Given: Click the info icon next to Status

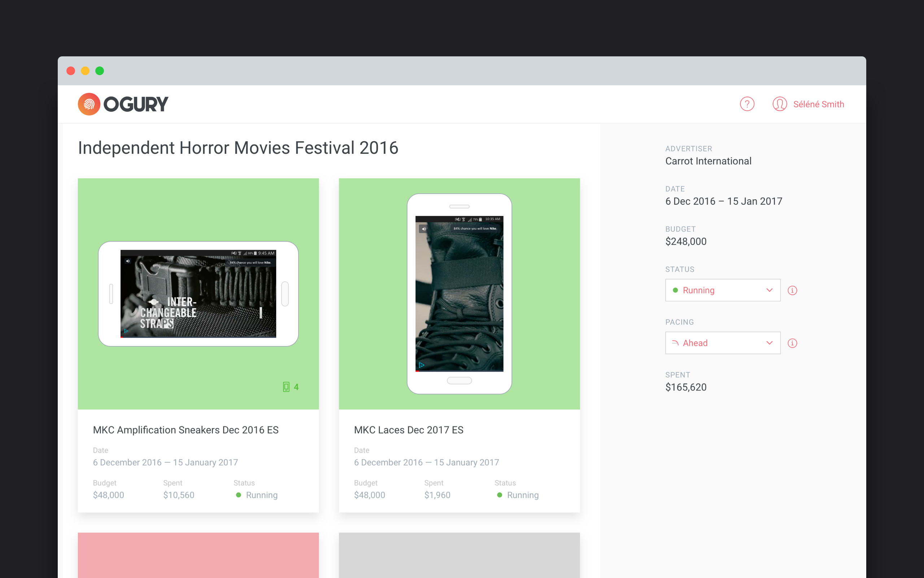Looking at the screenshot, I should pos(792,290).
